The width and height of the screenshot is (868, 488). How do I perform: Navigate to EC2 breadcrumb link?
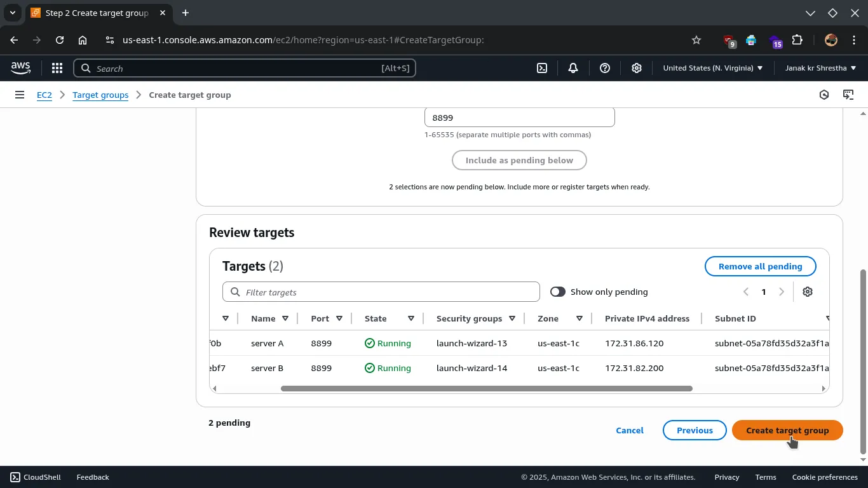click(x=44, y=95)
